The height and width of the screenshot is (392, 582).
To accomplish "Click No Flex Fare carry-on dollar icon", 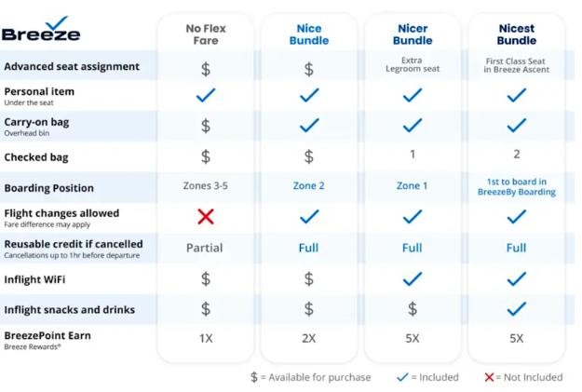I will click(206, 126).
